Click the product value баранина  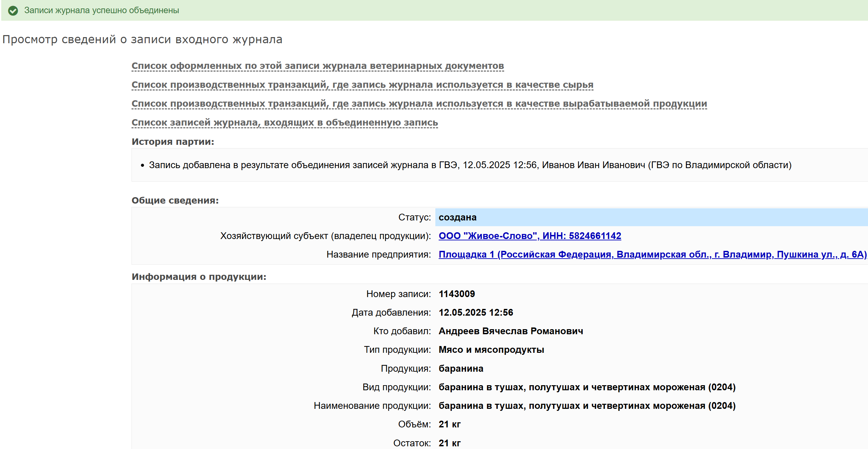(461, 369)
